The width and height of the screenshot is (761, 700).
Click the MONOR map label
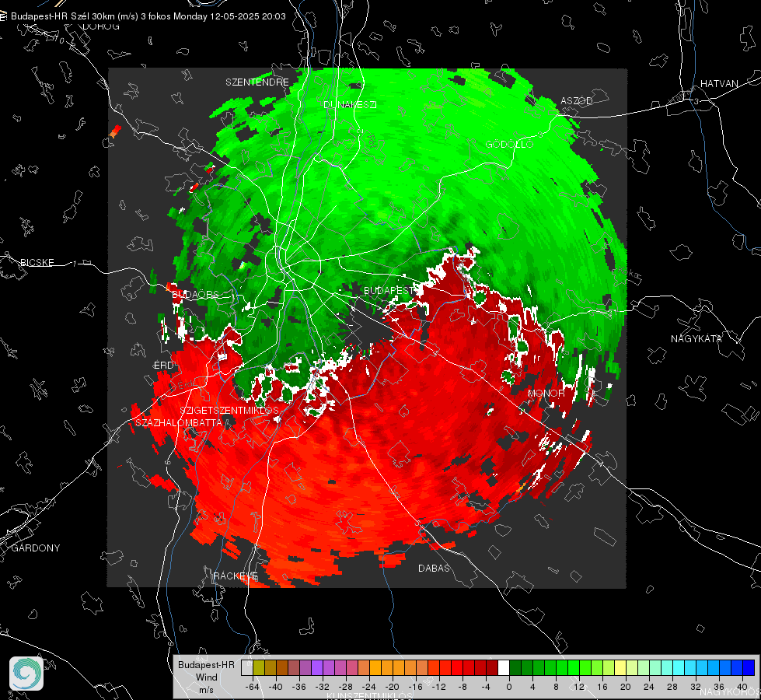click(546, 393)
